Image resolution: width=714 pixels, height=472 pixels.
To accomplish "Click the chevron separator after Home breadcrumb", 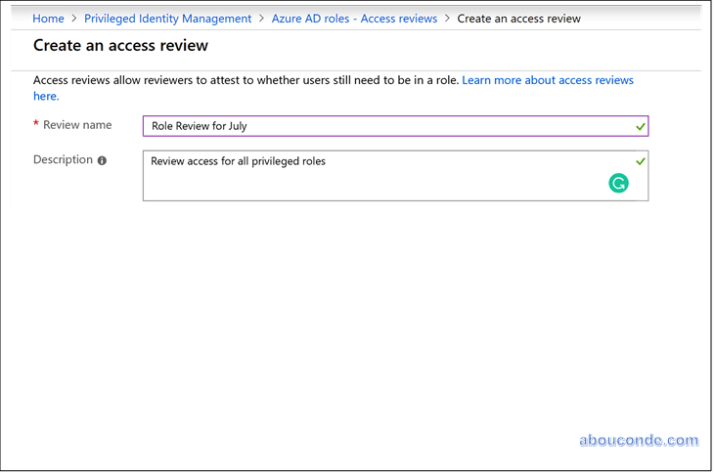I will coord(74,19).
